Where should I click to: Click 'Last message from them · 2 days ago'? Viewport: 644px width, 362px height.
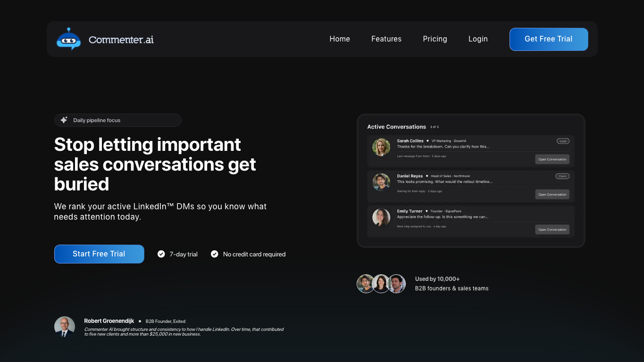(421, 156)
